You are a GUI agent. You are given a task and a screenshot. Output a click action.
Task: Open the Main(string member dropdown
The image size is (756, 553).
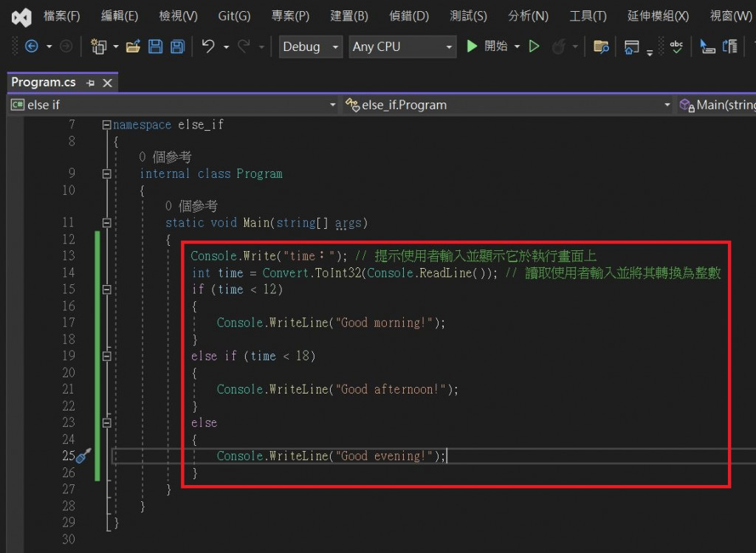click(x=715, y=105)
